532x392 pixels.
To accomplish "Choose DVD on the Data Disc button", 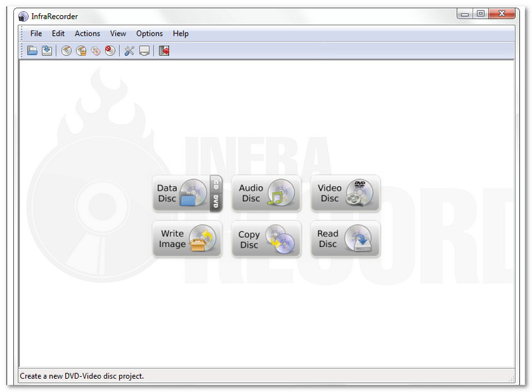I will pos(215,203).
